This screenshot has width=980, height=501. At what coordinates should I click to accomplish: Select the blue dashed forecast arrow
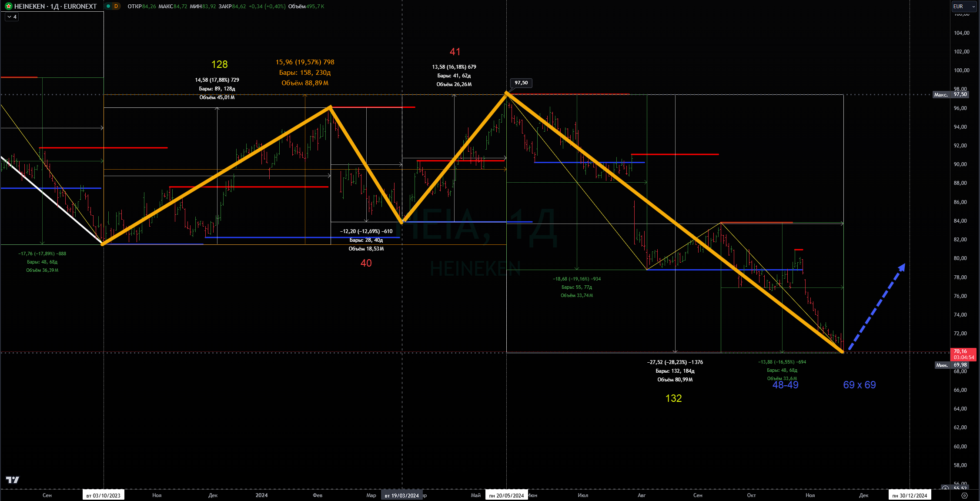tap(877, 306)
